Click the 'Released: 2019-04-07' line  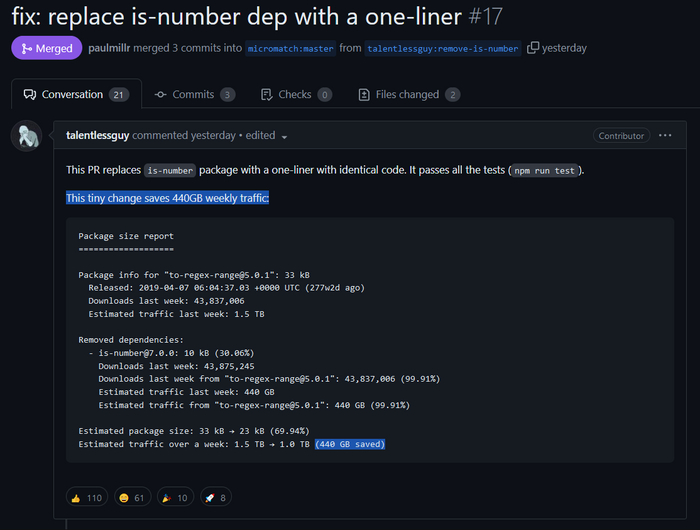pyautogui.click(x=227, y=288)
